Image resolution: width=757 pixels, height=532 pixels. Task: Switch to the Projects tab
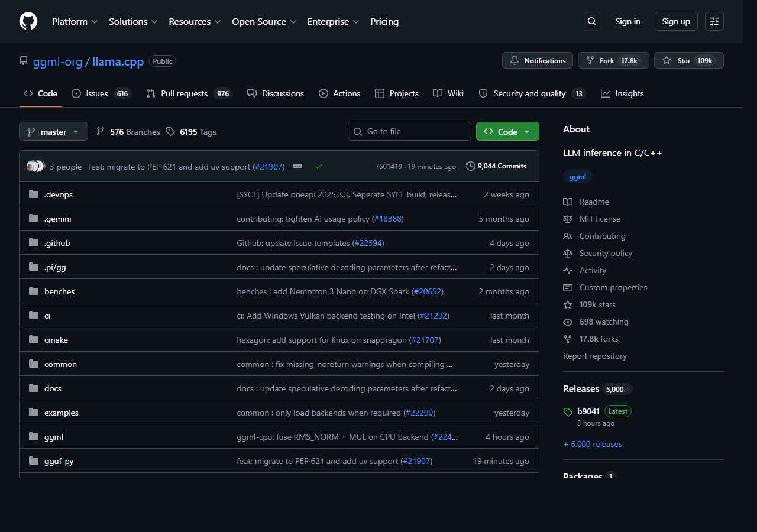[x=396, y=93]
